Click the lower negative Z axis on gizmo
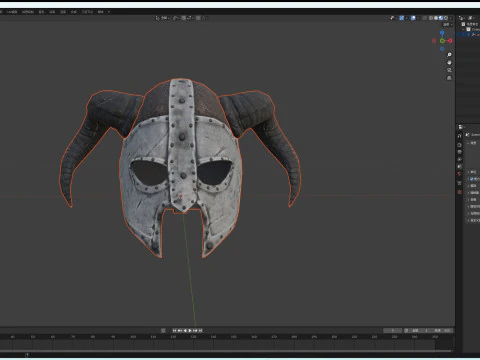 442,49
